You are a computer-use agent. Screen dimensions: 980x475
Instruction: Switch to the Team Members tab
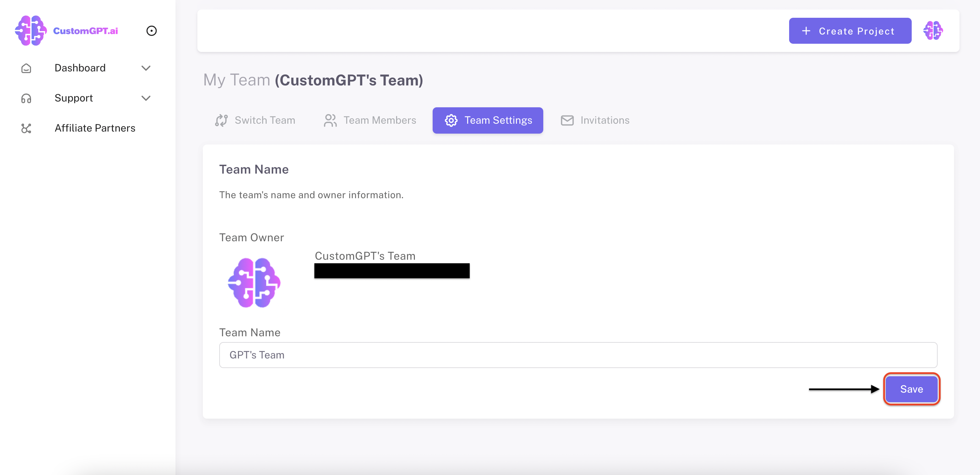coord(379,120)
